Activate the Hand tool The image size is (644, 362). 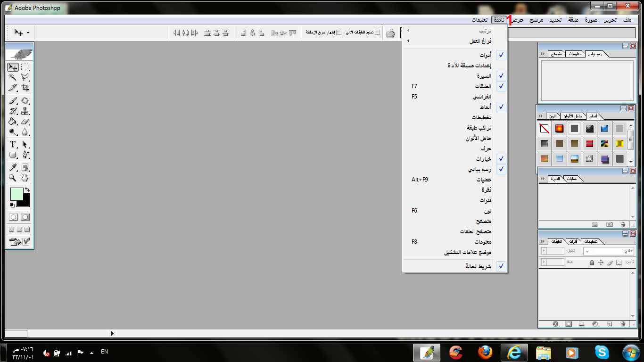coord(25,178)
